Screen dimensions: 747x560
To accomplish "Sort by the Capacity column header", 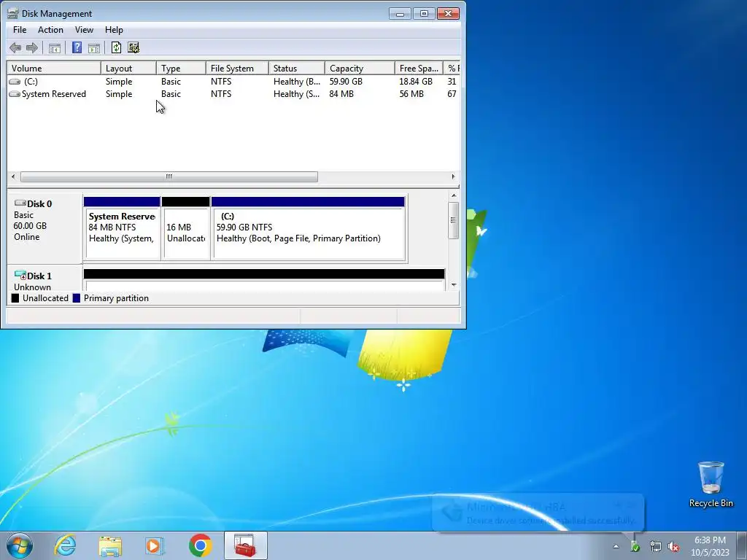I will point(360,68).
